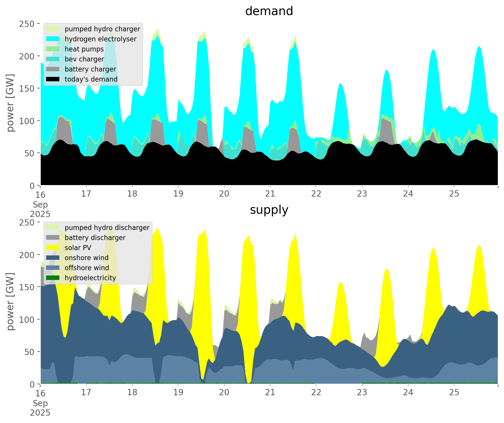Click the supply chart title
Viewport: 504px width, 423px height.
pos(269,210)
